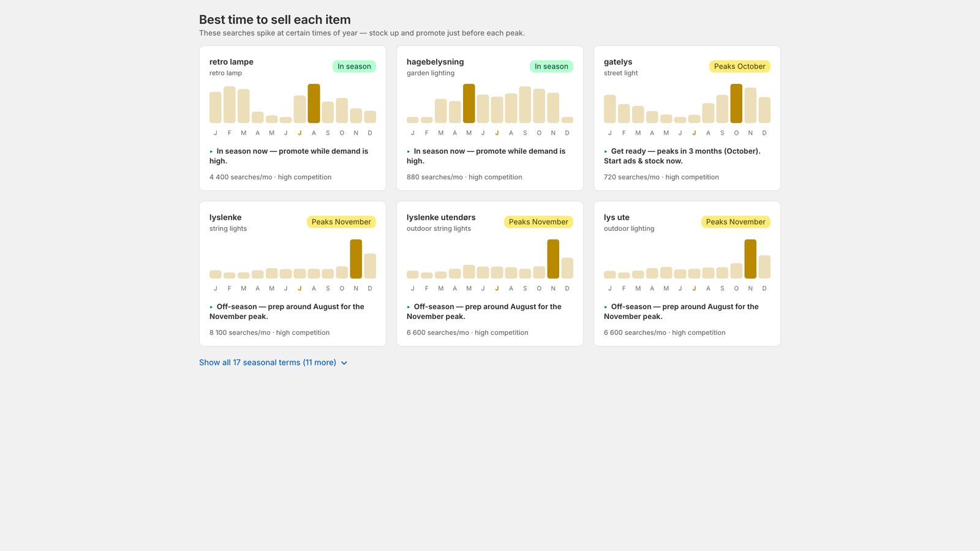Click the dark May peak bar in hagebelysning chart
This screenshot has height=551, width=980.
click(469, 103)
